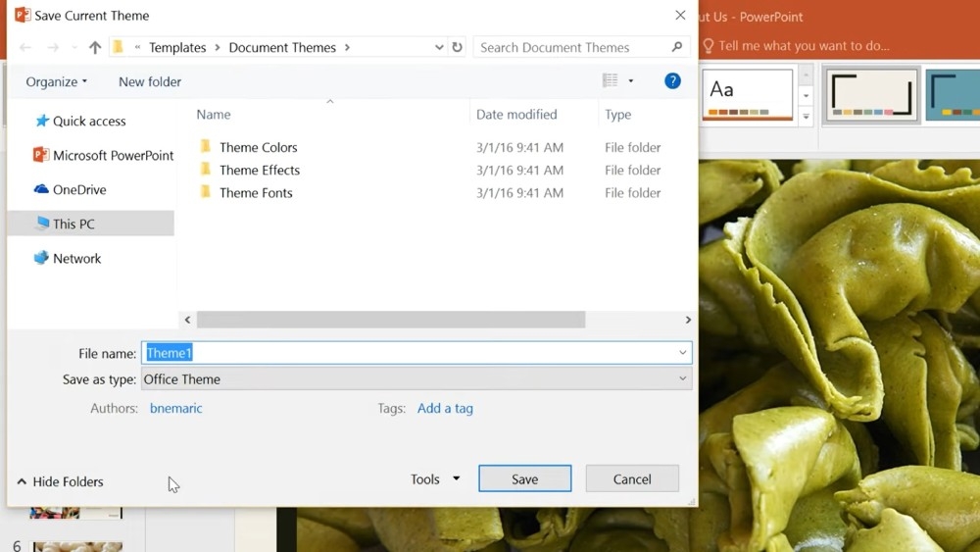This screenshot has width=980, height=552.
Task: Click the search magnifier icon
Action: pyautogui.click(x=677, y=47)
